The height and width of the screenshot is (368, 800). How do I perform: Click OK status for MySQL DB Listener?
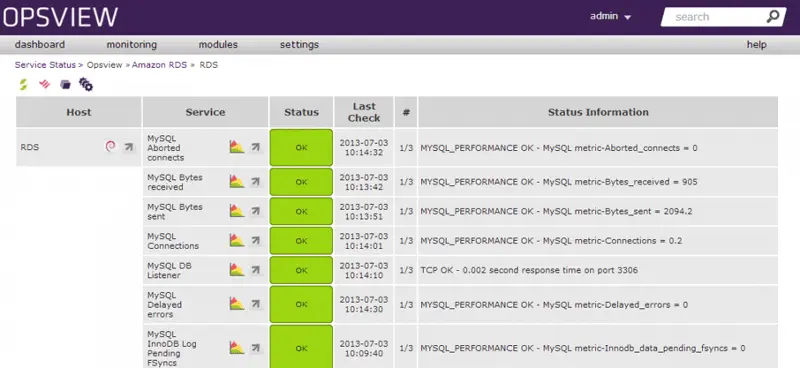302,270
